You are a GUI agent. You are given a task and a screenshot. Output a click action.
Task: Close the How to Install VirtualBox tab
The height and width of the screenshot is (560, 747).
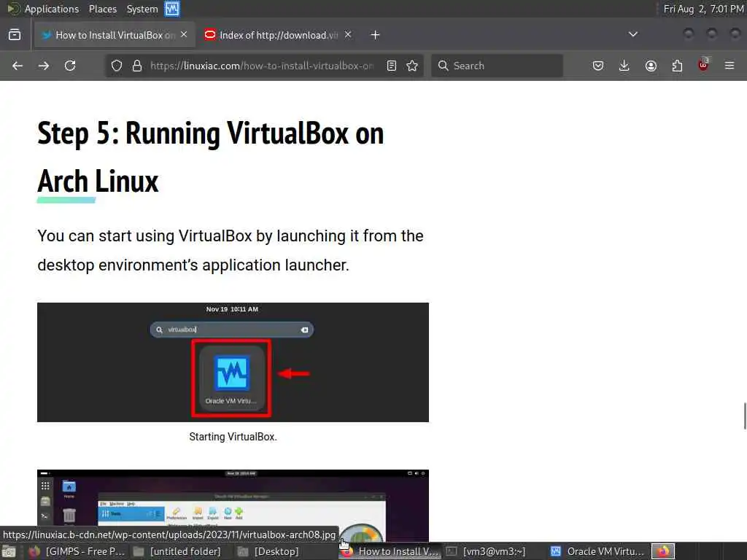tap(184, 34)
